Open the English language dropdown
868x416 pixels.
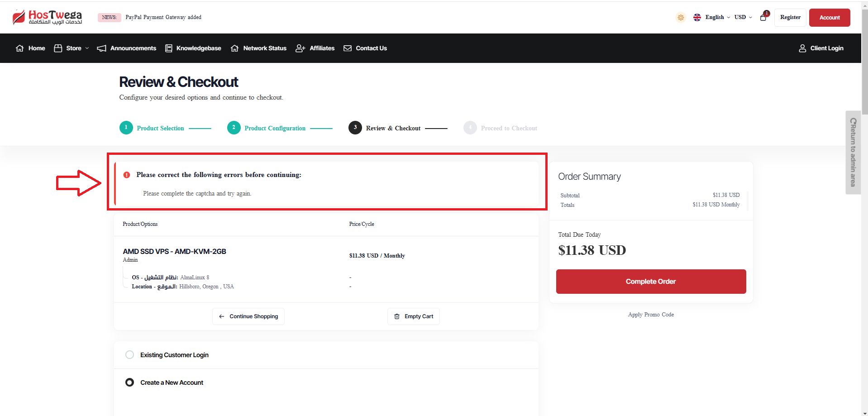point(717,17)
